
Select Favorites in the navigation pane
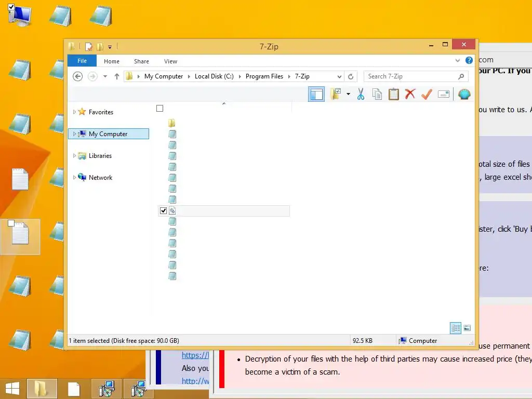[x=101, y=112]
